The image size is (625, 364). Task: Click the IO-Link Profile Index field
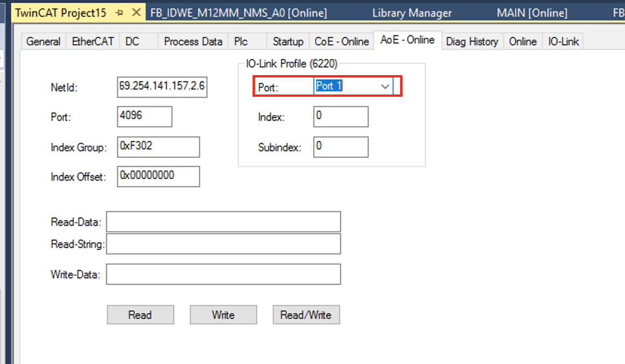tap(341, 117)
